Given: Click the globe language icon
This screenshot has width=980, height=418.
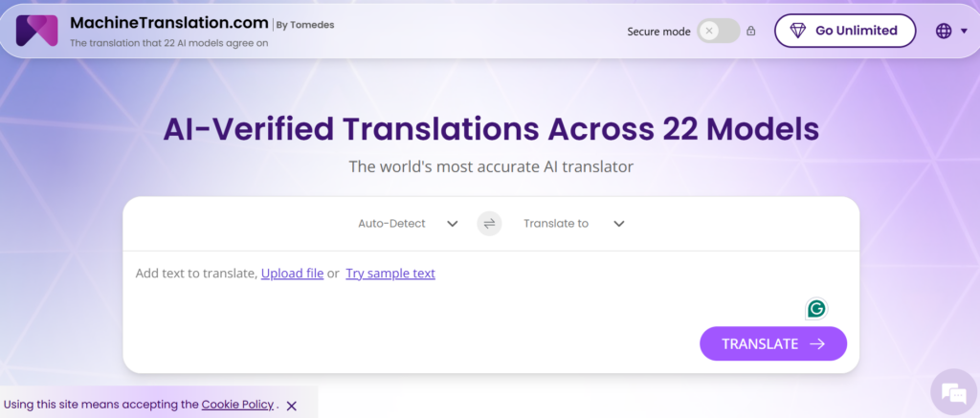Looking at the screenshot, I should [944, 31].
